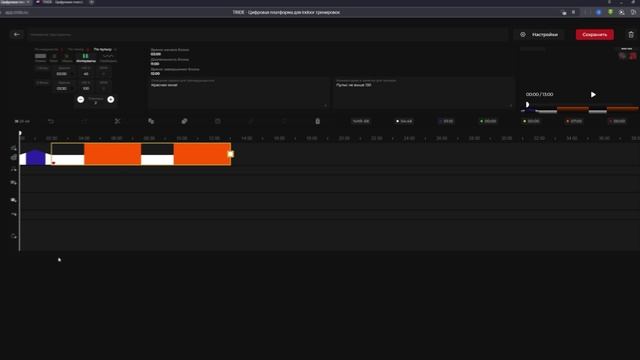Select the bold По пульсу tab
Screen dimensions: 640x360
(102, 49)
